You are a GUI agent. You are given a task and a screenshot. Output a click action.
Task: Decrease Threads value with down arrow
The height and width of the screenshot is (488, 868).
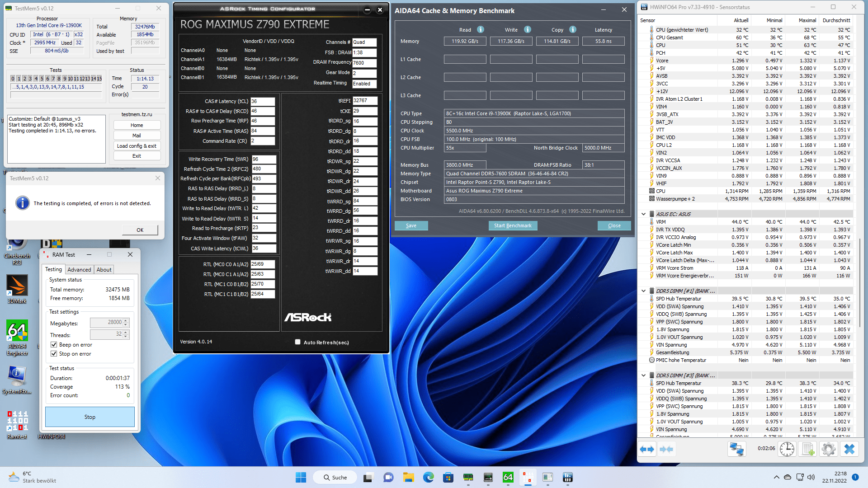pos(126,336)
